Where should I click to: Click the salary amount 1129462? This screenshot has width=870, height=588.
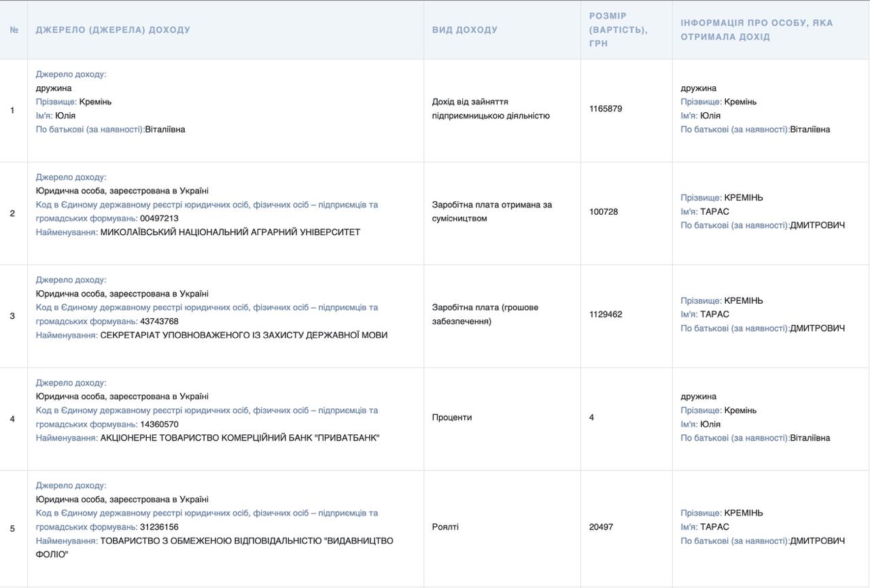click(x=606, y=314)
